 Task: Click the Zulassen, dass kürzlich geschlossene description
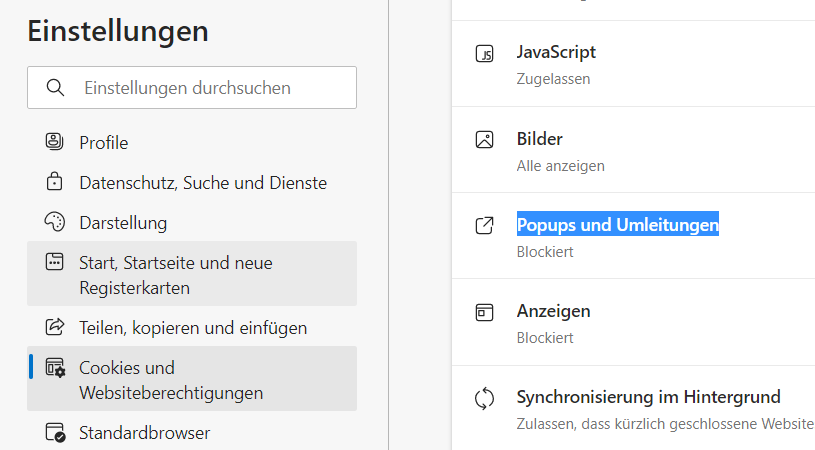pyautogui.click(x=665, y=423)
